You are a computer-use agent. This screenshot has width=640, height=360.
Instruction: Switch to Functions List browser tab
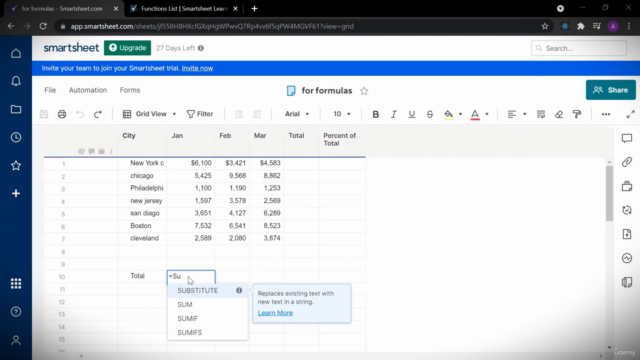click(x=184, y=9)
